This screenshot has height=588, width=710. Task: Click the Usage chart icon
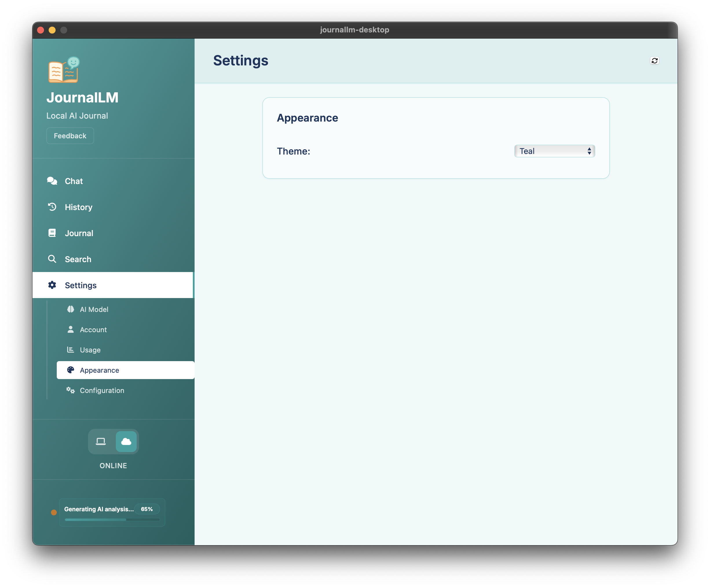tap(71, 350)
